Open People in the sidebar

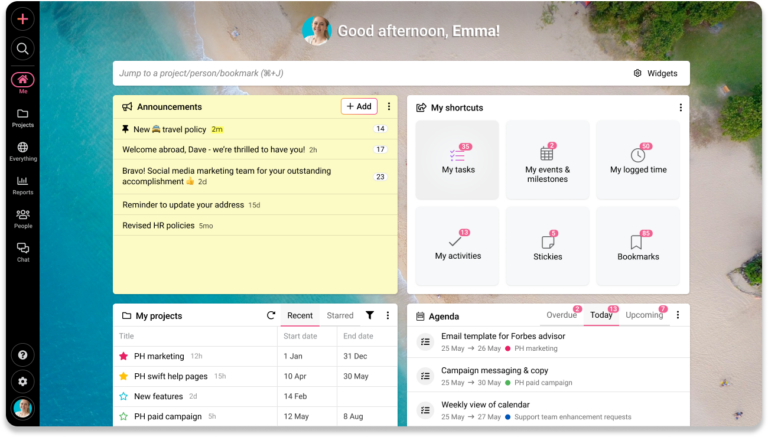[22, 218]
